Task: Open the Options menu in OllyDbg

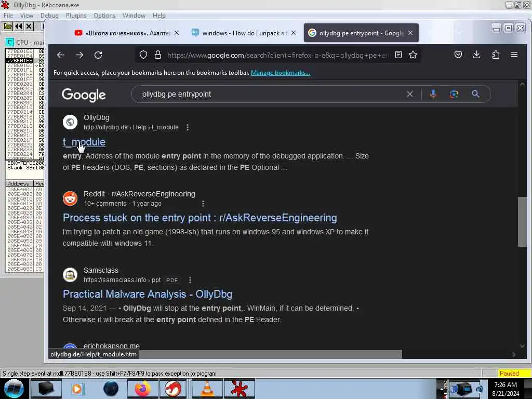Action: pos(104,16)
